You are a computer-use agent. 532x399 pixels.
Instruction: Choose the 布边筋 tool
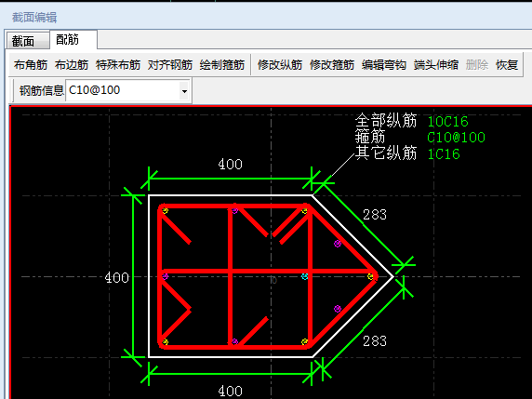point(72,65)
